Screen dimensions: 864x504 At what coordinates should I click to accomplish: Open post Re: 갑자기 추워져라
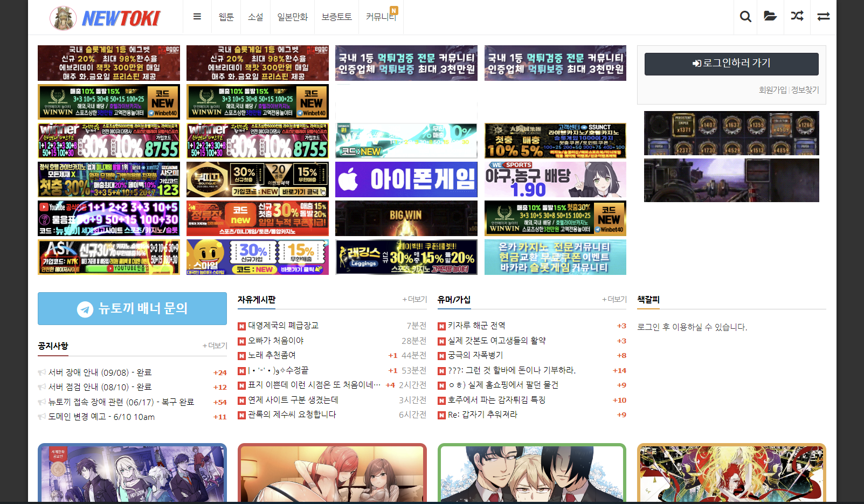click(482, 415)
